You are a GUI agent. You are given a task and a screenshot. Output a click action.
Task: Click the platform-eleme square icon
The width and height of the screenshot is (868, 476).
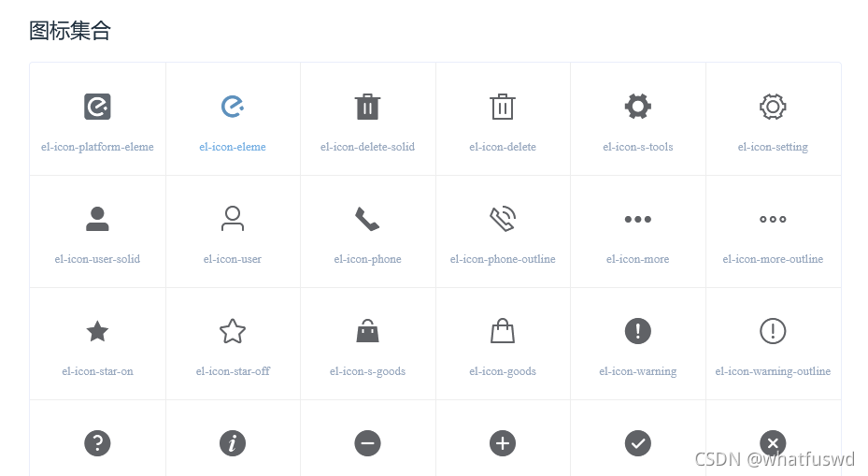click(97, 107)
